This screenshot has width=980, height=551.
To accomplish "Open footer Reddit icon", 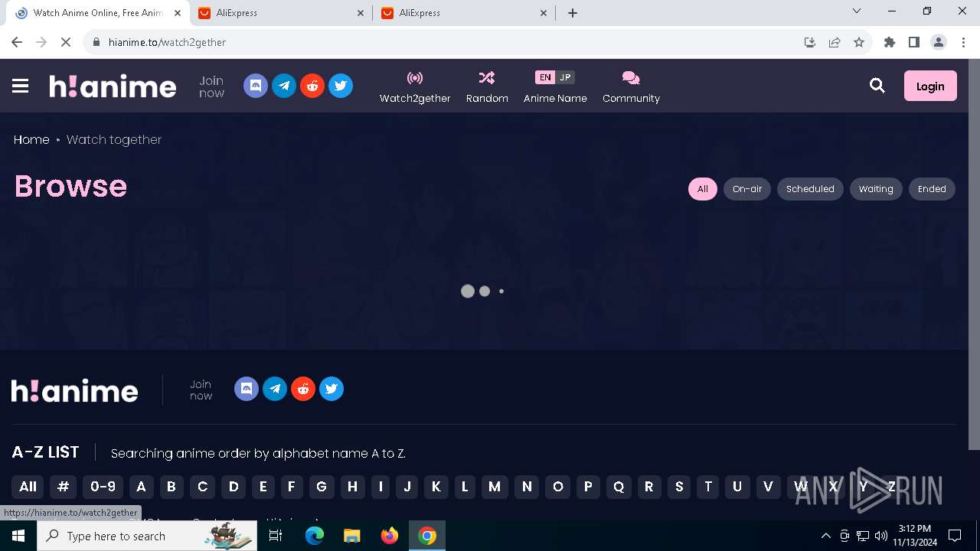I will [x=303, y=389].
